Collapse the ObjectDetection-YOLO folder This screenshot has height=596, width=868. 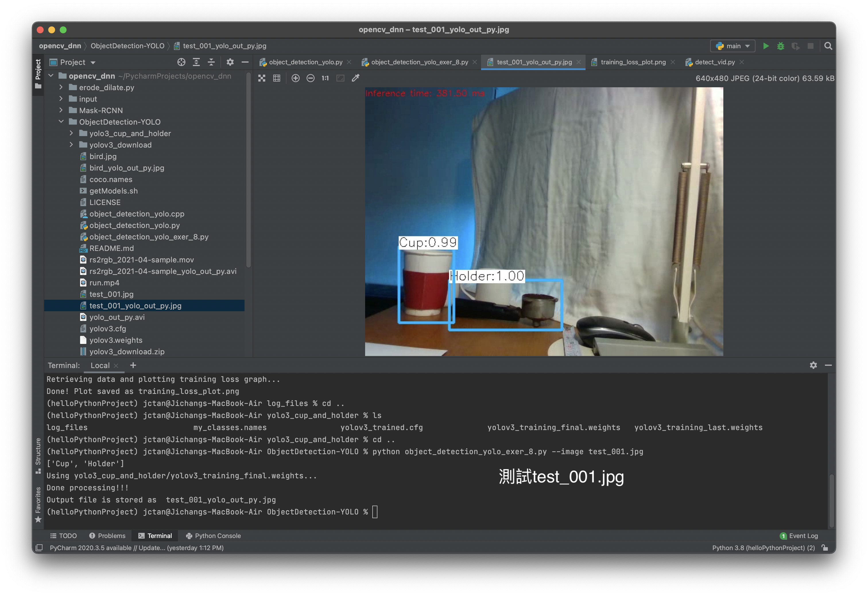61,122
